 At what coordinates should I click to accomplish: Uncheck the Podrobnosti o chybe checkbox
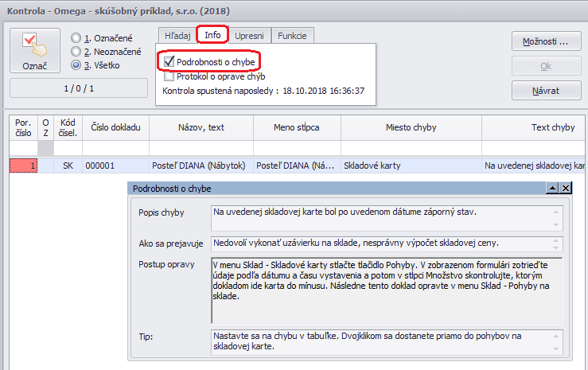click(169, 61)
